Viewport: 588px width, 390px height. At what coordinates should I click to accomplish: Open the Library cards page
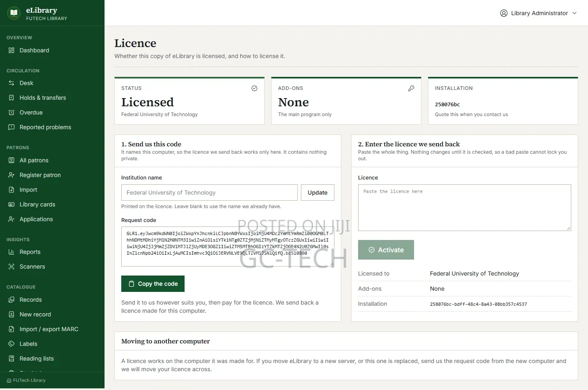[x=52, y=204]
